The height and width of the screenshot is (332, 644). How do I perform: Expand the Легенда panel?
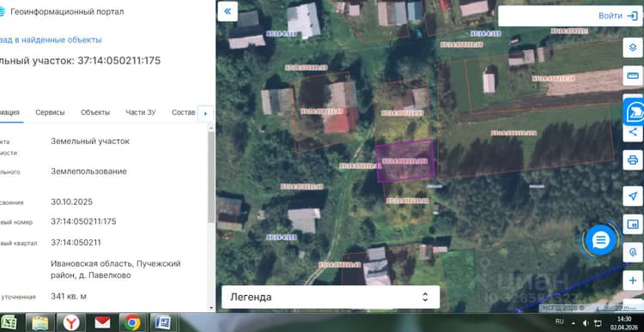point(331,297)
